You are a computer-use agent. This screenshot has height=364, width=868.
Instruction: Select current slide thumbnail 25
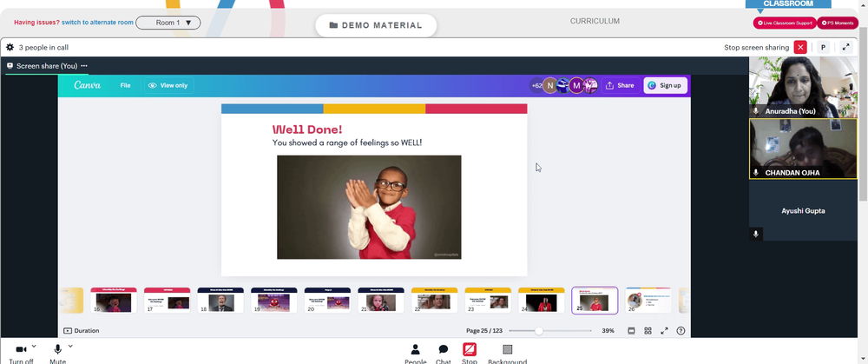[x=595, y=301]
